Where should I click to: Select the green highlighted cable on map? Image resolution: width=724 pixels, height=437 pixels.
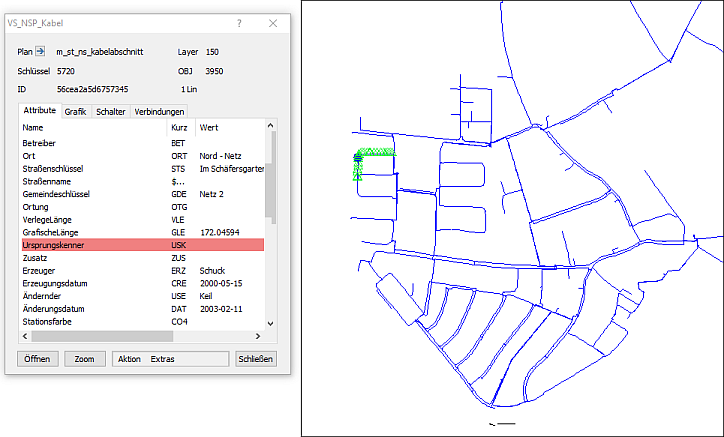coord(374,152)
